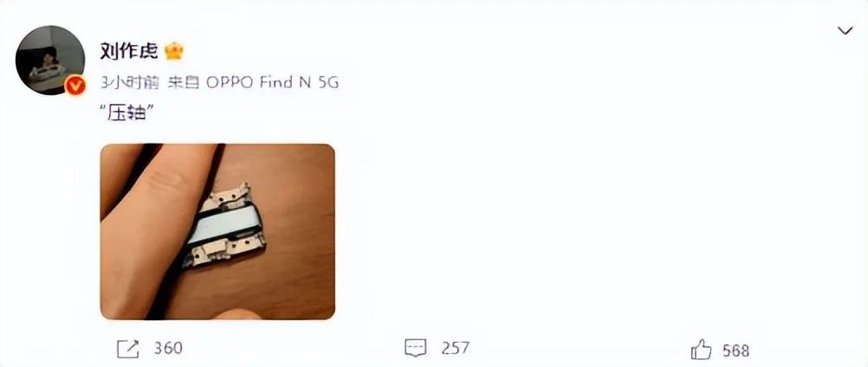Click the comment count 257

coord(455,348)
